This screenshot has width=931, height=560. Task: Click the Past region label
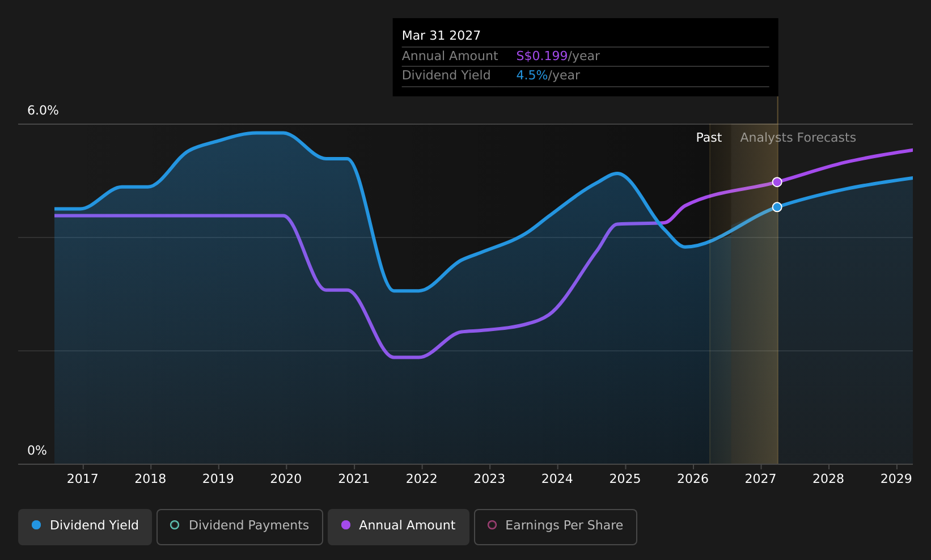pos(709,138)
